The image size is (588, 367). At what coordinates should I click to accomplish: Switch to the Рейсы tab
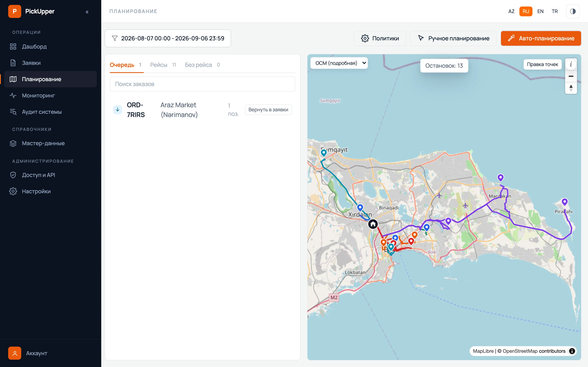point(163,65)
